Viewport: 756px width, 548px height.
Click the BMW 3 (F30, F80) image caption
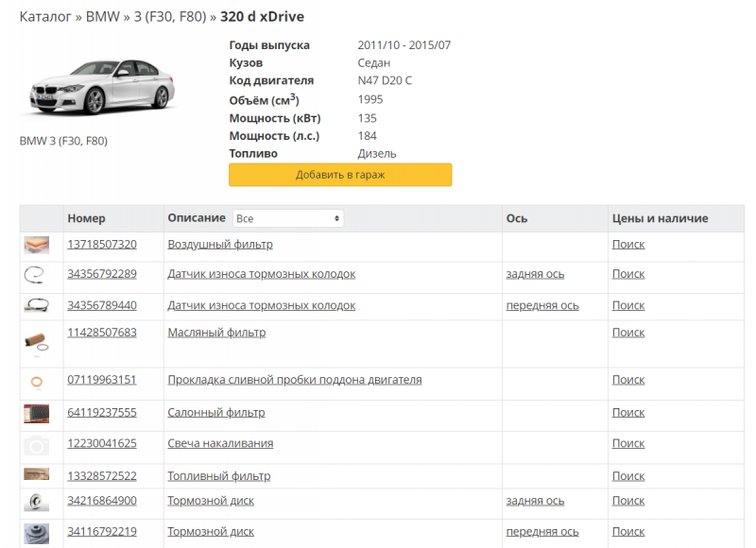click(x=63, y=141)
